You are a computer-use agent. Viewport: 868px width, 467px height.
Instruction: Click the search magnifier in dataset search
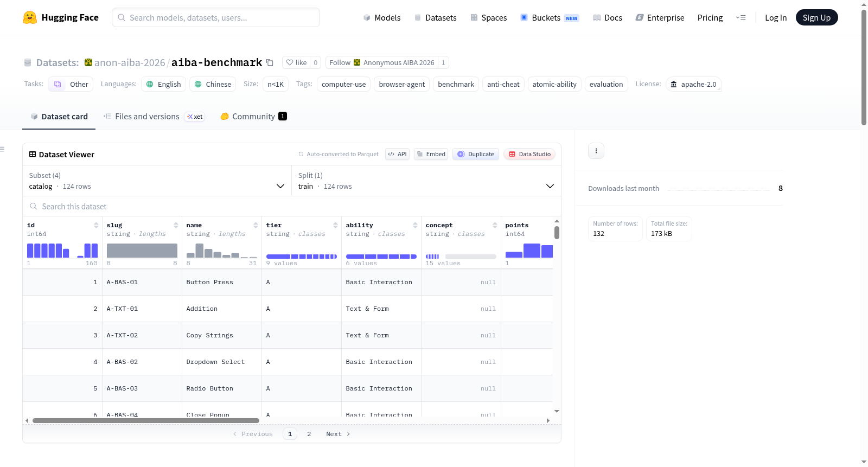pyautogui.click(x=34, y=206)
